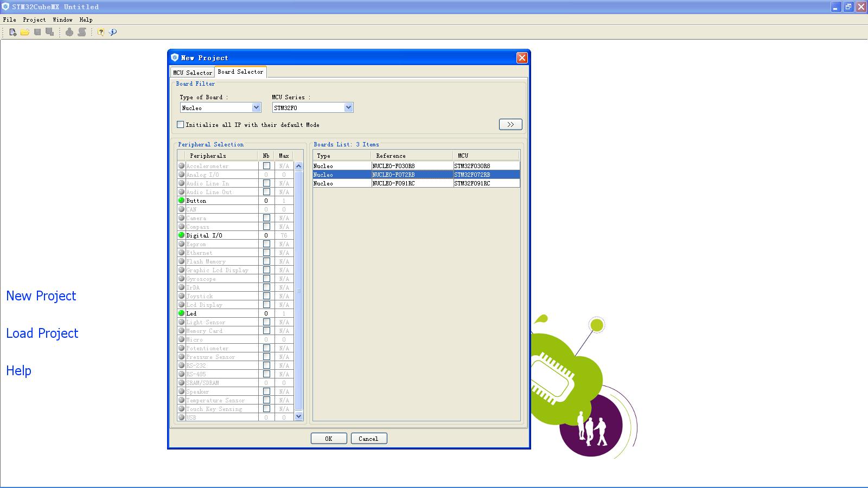The width and height of the screenshot is (868, 488).
Task: Select the Board Selector tab
Action: (240, 72)
